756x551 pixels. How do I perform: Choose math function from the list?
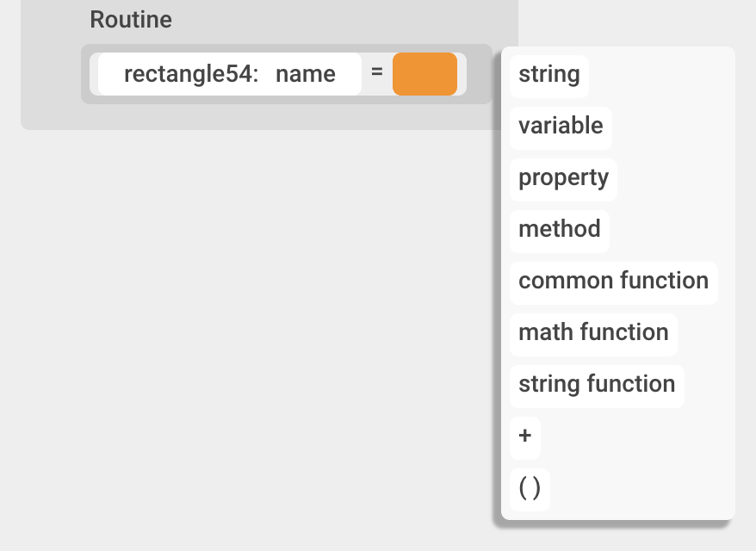(x=593, y=332)
